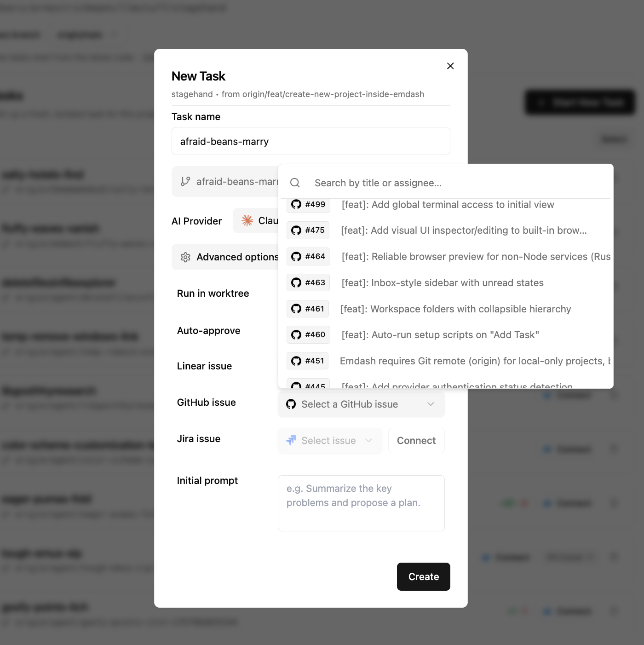The height and width of the screenshot is (645, 644).
Task: Click the gear icon for Advanced options
Action: (x=185, y=257)
